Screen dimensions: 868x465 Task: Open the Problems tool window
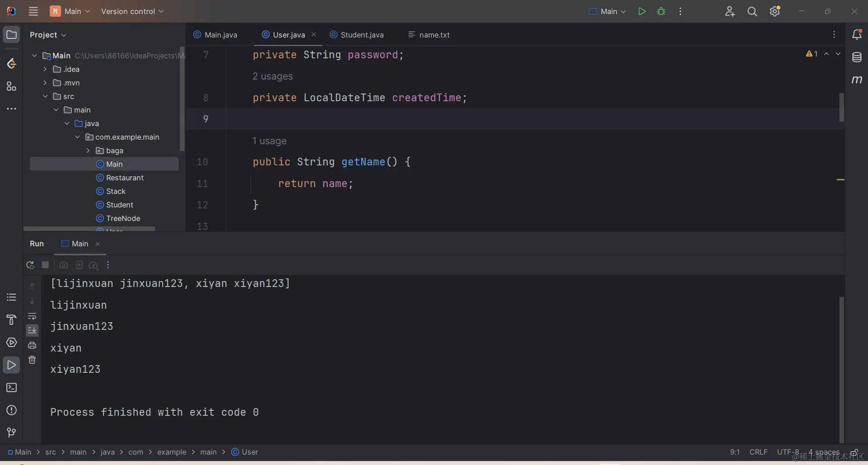pos(12,410)
